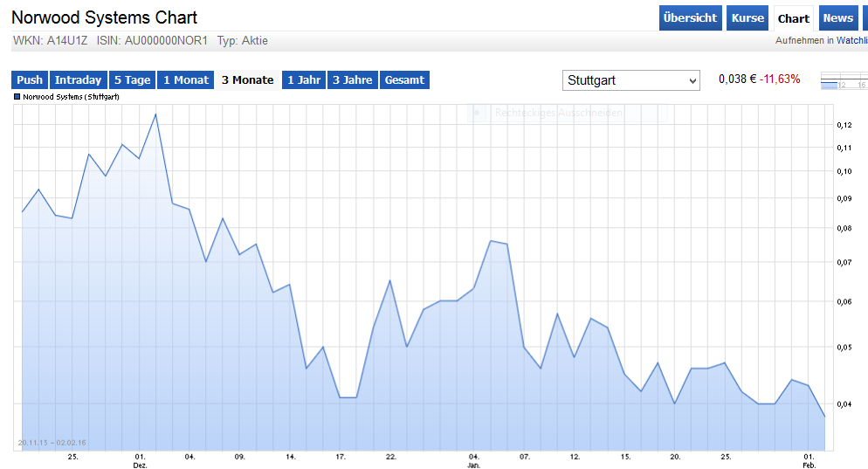Click the Watchlist link
The width and height of the screenshot is (868, 469).
(851, 40)
